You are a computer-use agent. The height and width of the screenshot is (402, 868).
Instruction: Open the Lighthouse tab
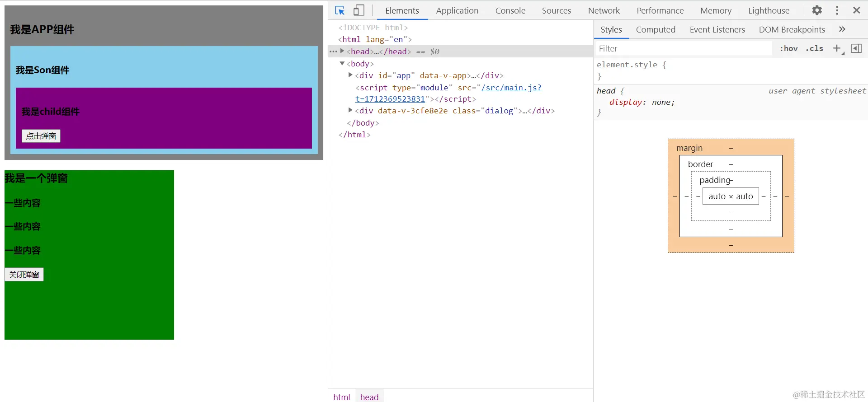[x=769, y=10]
